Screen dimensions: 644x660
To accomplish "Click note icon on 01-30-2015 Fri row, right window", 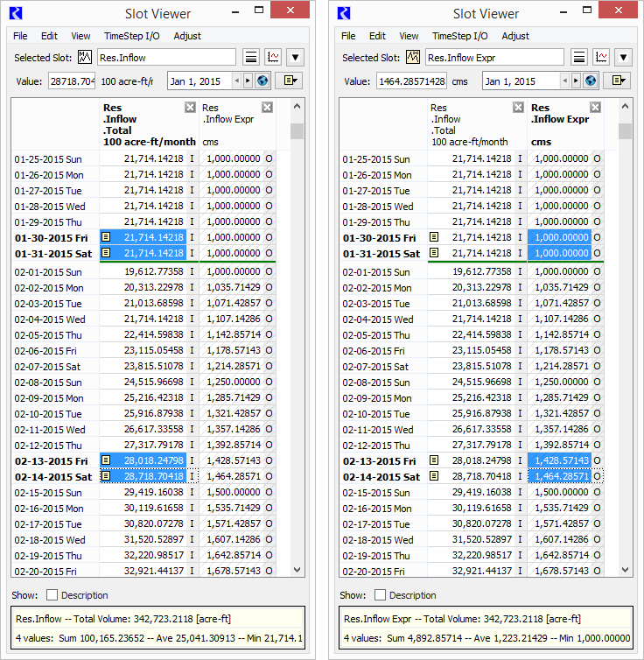I will pyautogui.click(x=434, y=237).
